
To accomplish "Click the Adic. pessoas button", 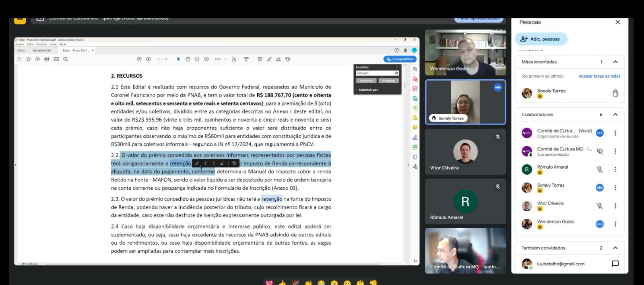I will coord(541,39).
